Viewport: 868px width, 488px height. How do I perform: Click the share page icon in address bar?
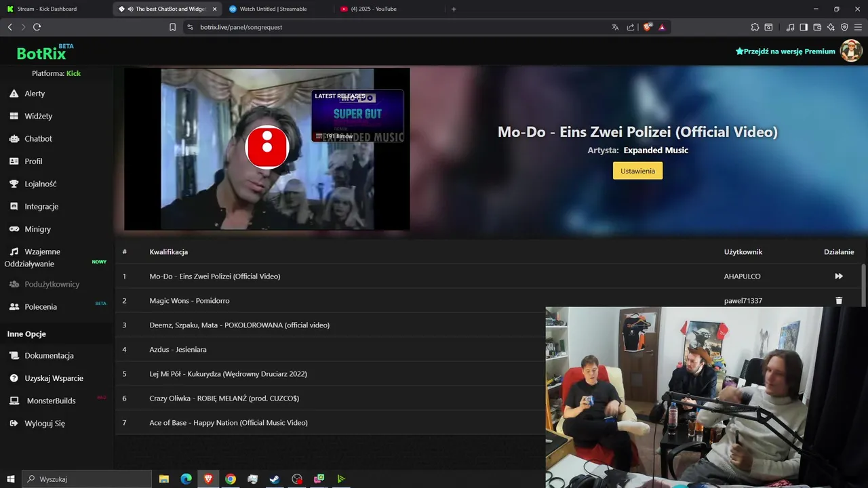click(631, 27)
